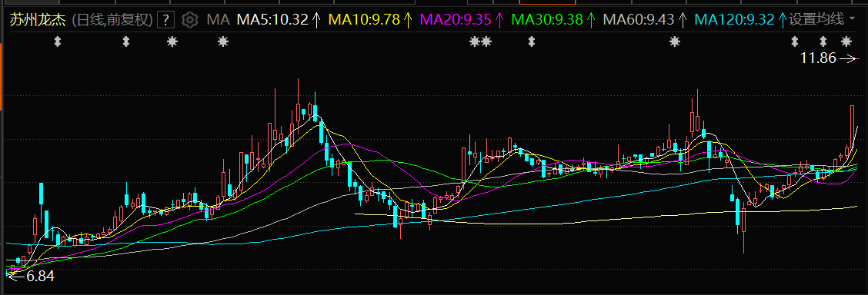Click the 苏州龙杰 stock name
The height and width of the screenshot is (295, 868).
[37, 21]
